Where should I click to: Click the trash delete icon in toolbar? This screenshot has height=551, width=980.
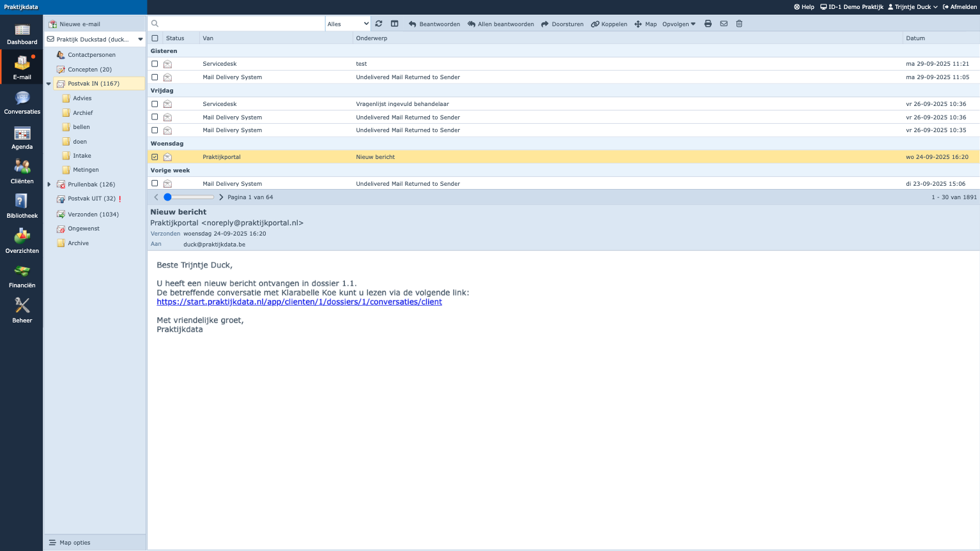pyautogui.click(x=739, y=24)
